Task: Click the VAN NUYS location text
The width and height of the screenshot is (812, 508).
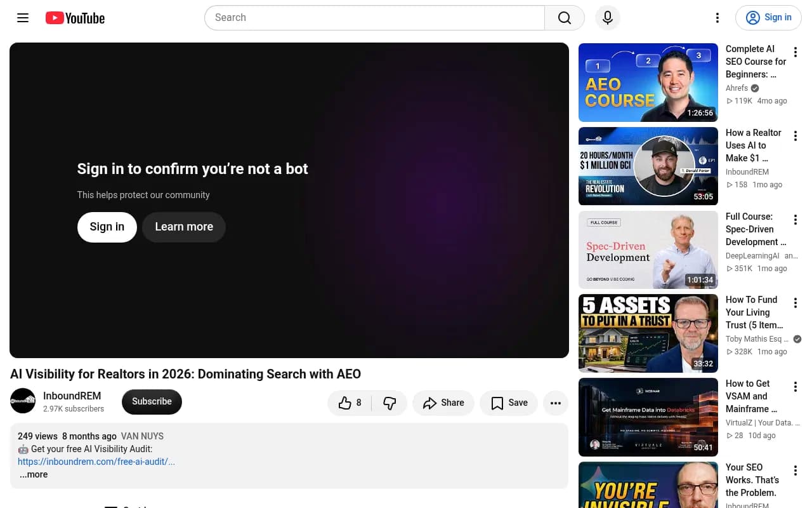Action: [x=142, y=436]
